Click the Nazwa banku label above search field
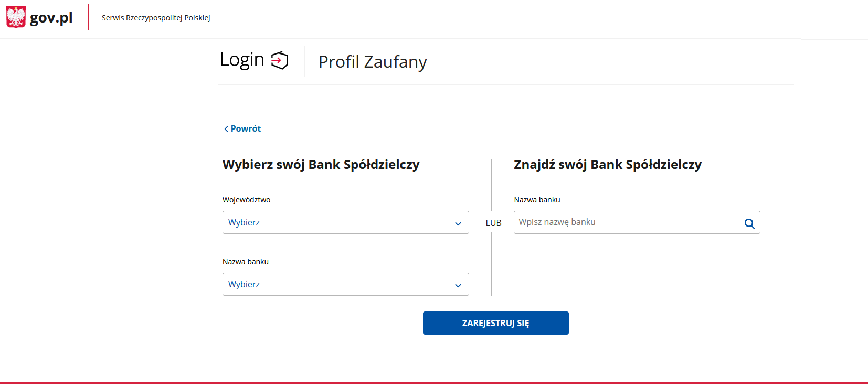868x387 pixels. 537,200
